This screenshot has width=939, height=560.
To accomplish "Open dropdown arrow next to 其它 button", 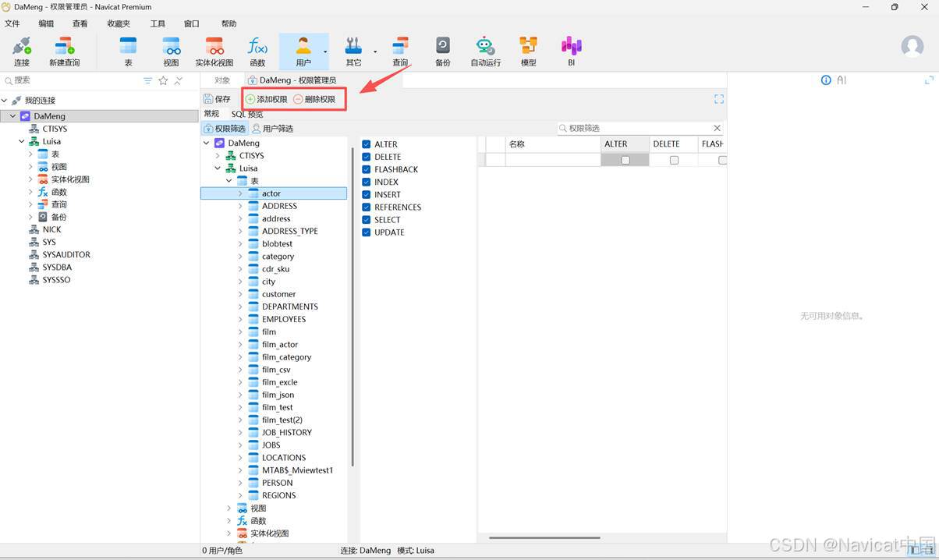I will (x=375, y=52).
